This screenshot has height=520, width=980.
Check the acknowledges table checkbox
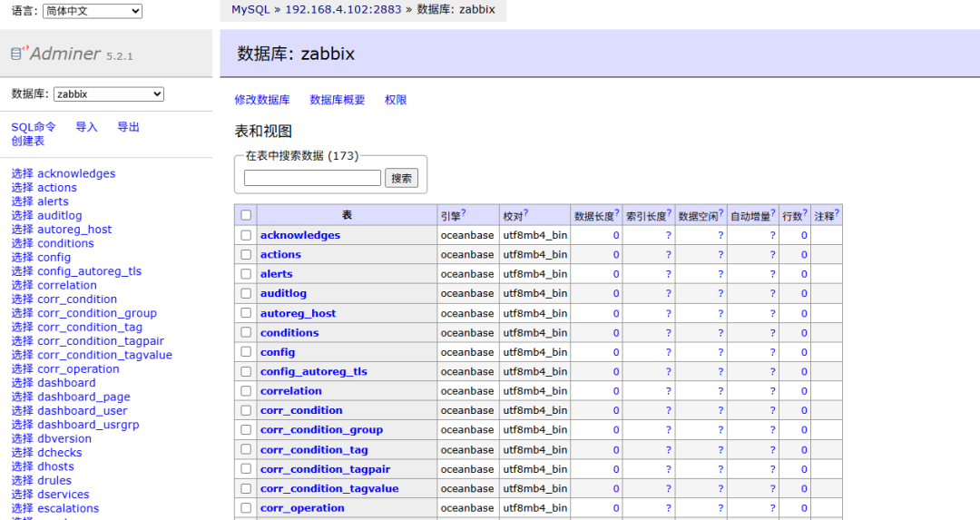246,235
